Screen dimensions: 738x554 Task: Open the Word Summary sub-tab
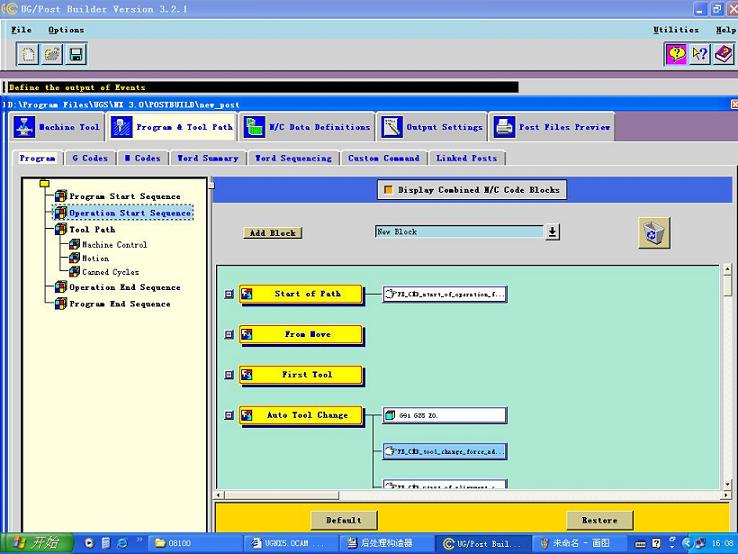point(208,158)
